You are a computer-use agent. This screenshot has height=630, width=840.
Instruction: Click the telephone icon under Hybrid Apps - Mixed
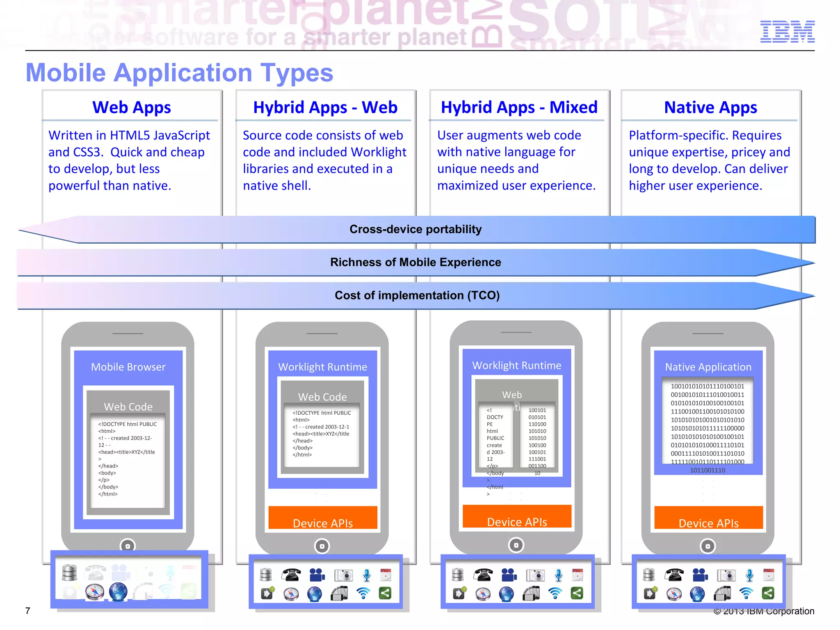[x=483, y=575]
